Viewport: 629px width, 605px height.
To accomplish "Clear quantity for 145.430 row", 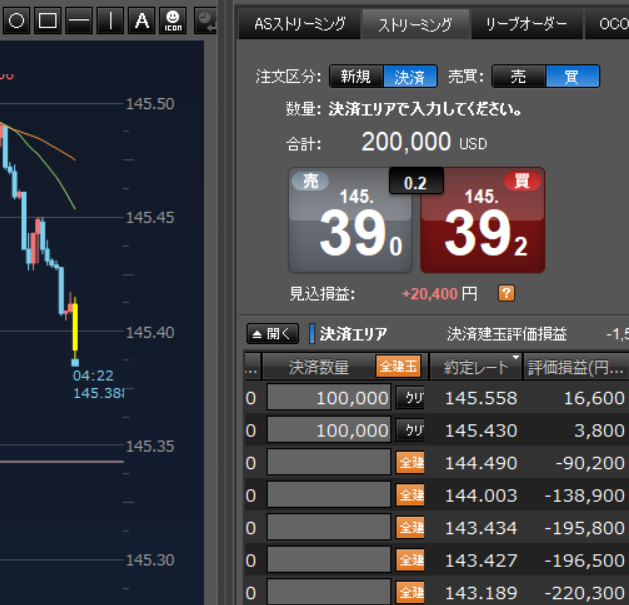I will coord(410,430).
